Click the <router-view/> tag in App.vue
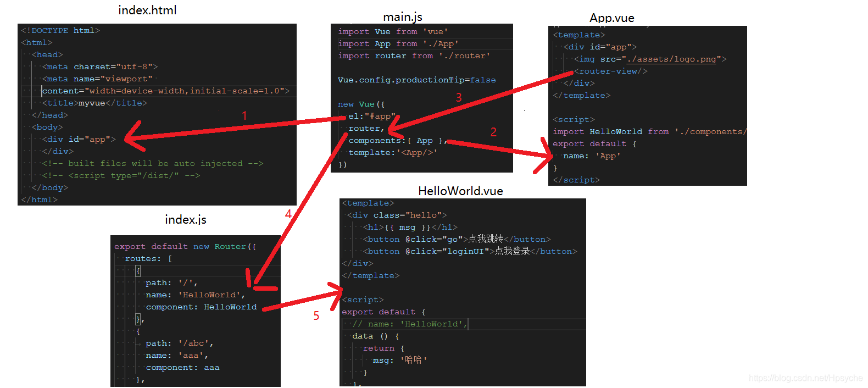This screenshot has height=388, width=868. (x=611, y=71)
